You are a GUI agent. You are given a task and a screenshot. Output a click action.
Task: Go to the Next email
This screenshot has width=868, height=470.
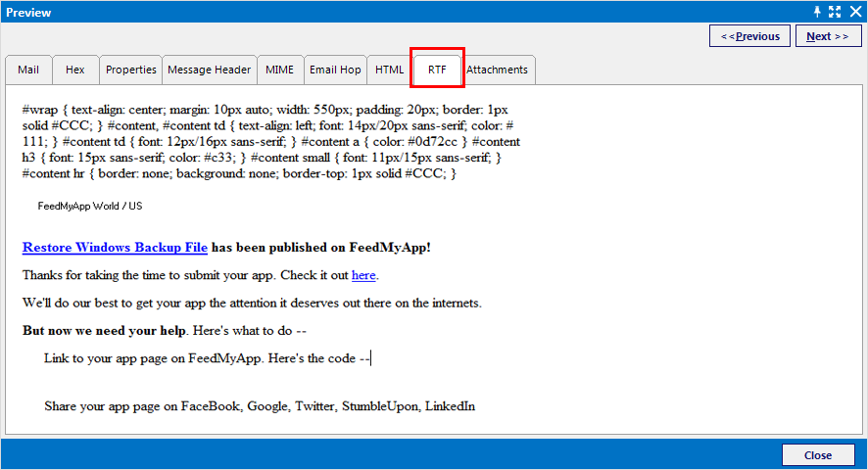click(828, 36)
